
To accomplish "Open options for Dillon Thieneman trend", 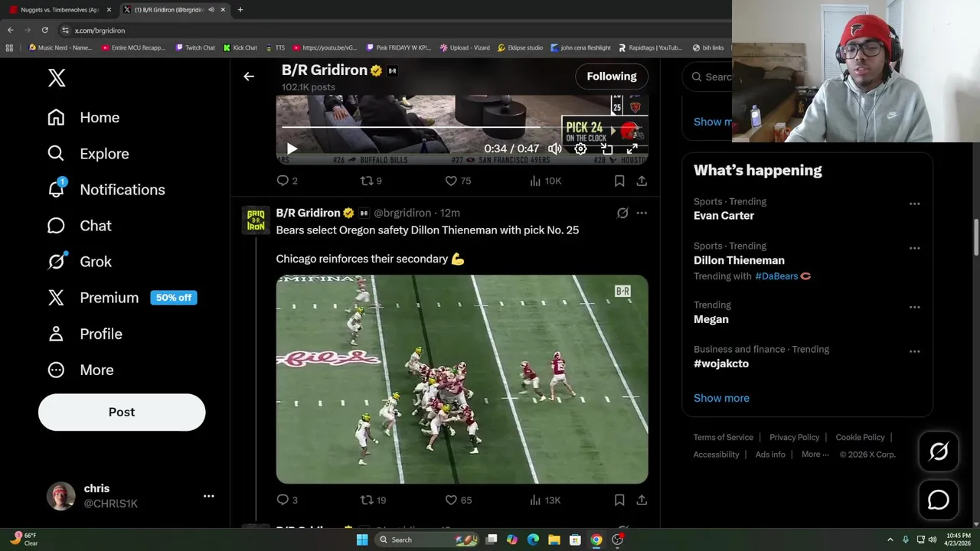I will [914, 248].
